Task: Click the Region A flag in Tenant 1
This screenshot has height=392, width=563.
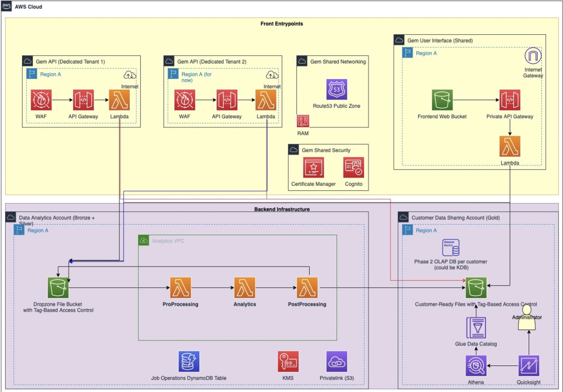Action: (31, 74)
